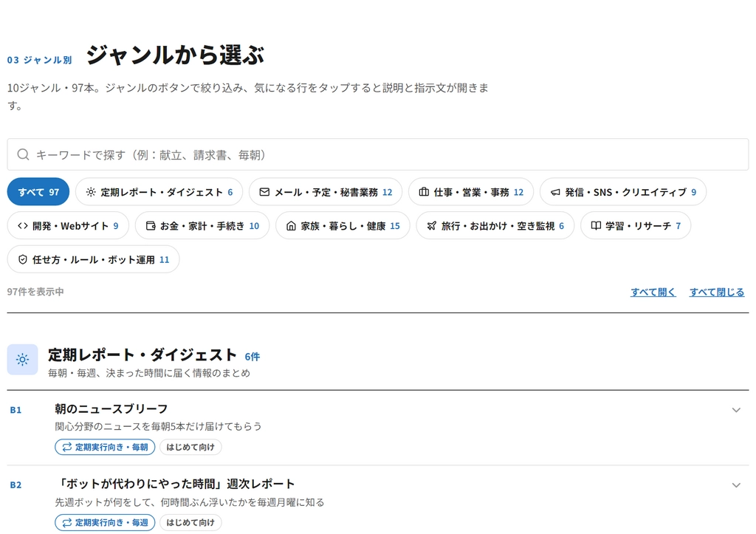Click the sun icon in 定期レポート chip
Viewport: 756px width, 534px height.
click(x=91, y=192)
